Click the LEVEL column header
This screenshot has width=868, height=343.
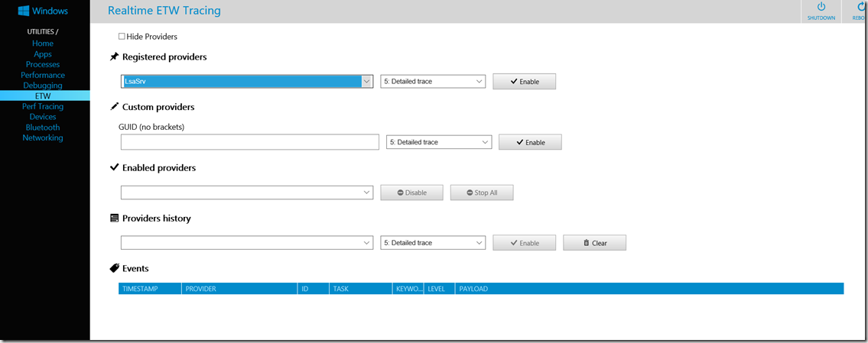[x=439, y=289]
